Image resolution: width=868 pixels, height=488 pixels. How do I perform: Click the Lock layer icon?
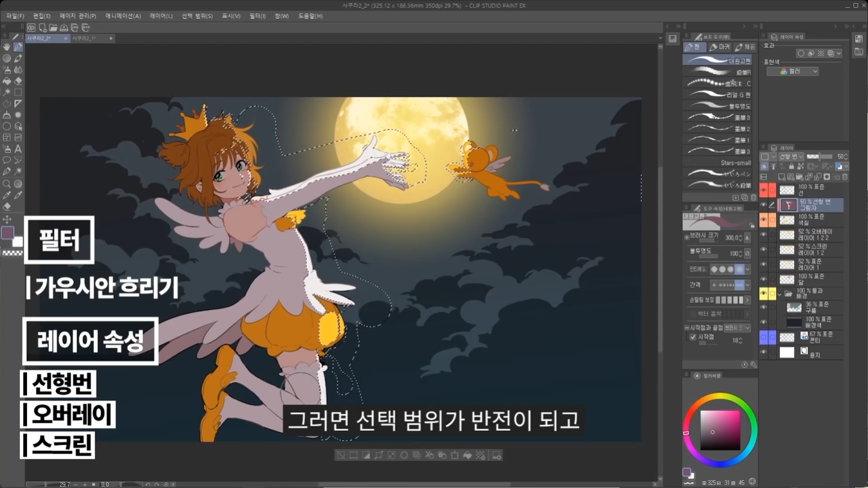coord(791,167)
